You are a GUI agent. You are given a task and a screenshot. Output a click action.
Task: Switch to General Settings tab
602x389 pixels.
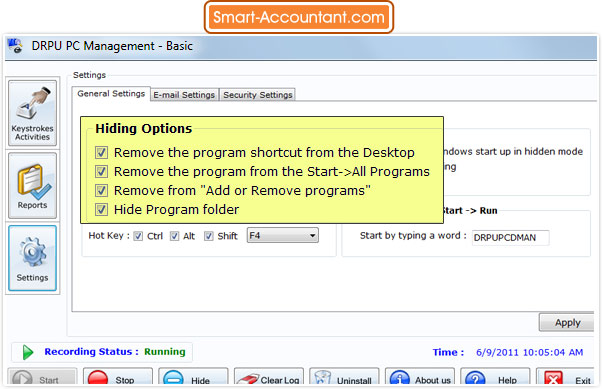coord(111,94)
